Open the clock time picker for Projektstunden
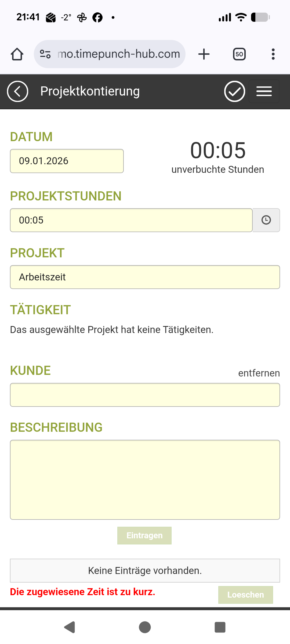 [266, 220]
